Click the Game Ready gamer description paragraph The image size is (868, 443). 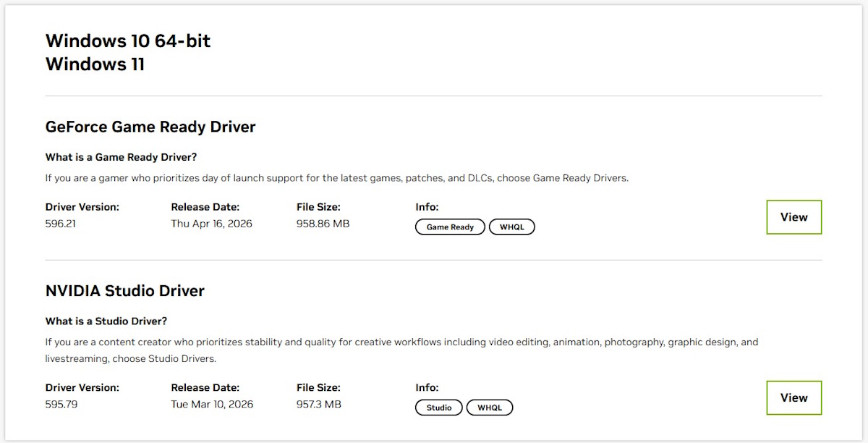336,178
